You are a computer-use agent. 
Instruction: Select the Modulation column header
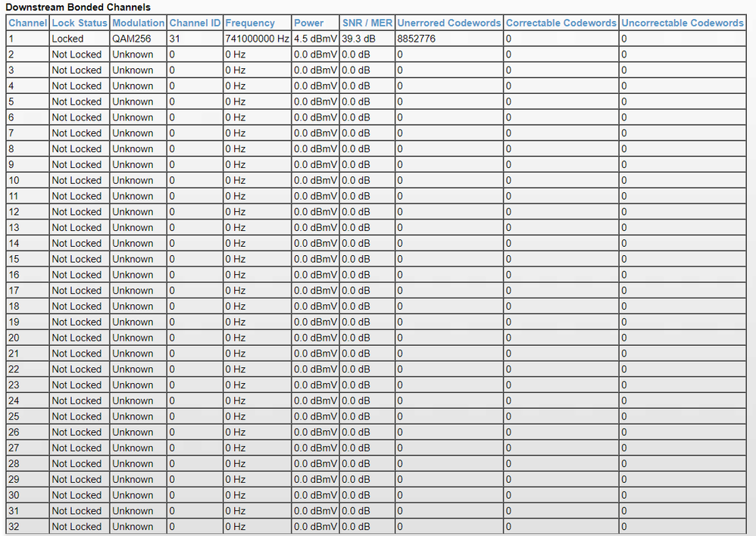coord(139,23)
